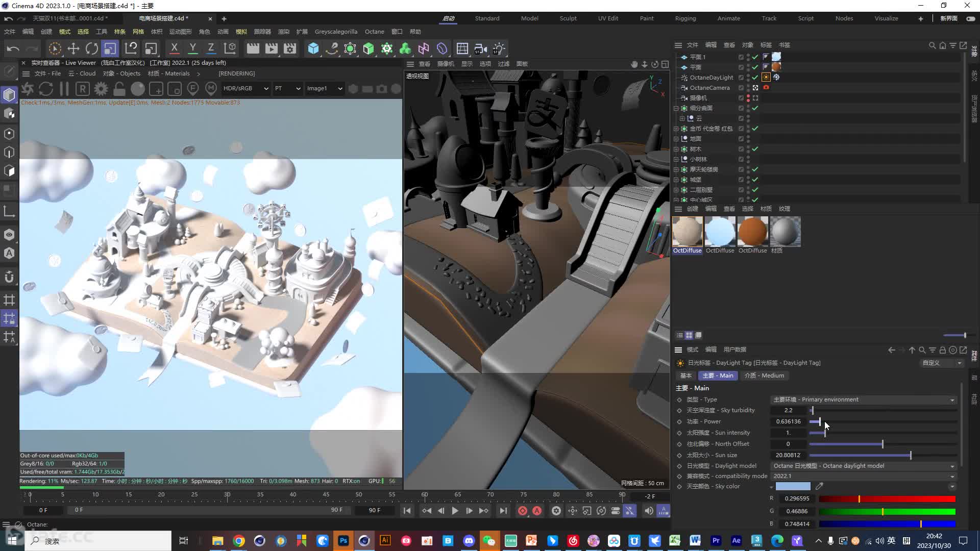Add a Cube primitive object
This screenshot has height=551, width=980.
pyautogui.click(x=313, y=48)
